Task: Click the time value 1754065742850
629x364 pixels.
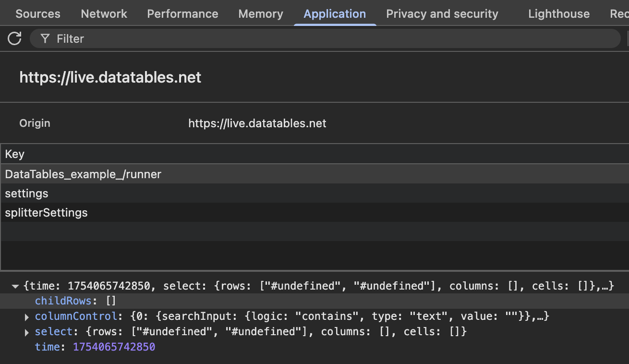Action: (x=114, y=347)
